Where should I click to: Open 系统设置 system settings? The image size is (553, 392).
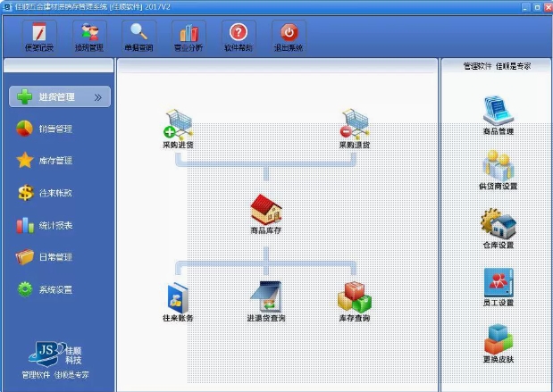tap(45, 289)
